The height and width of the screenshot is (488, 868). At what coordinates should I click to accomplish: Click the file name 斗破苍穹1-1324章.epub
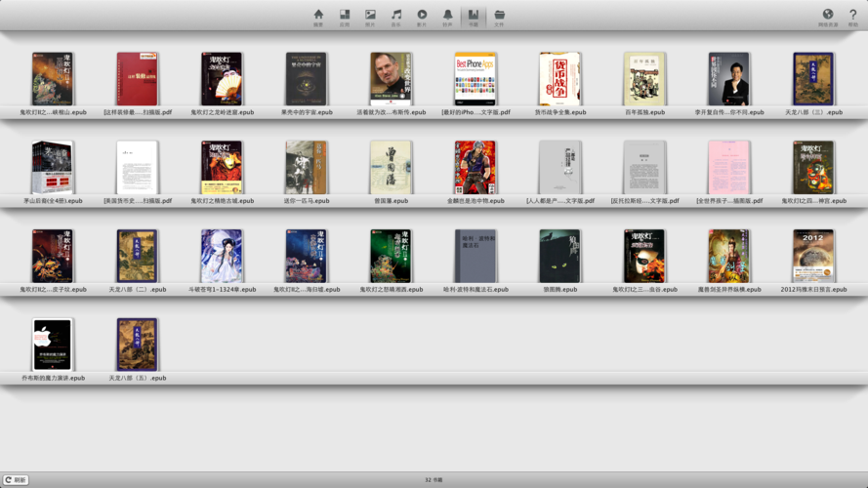[x=222, y=289]
